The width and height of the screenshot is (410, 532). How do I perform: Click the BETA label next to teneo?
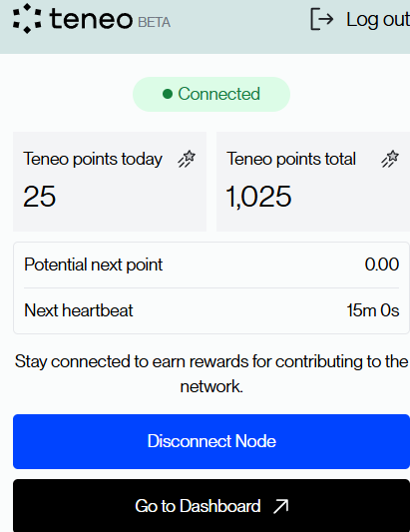pyautogui.click(x=155, y=22)
